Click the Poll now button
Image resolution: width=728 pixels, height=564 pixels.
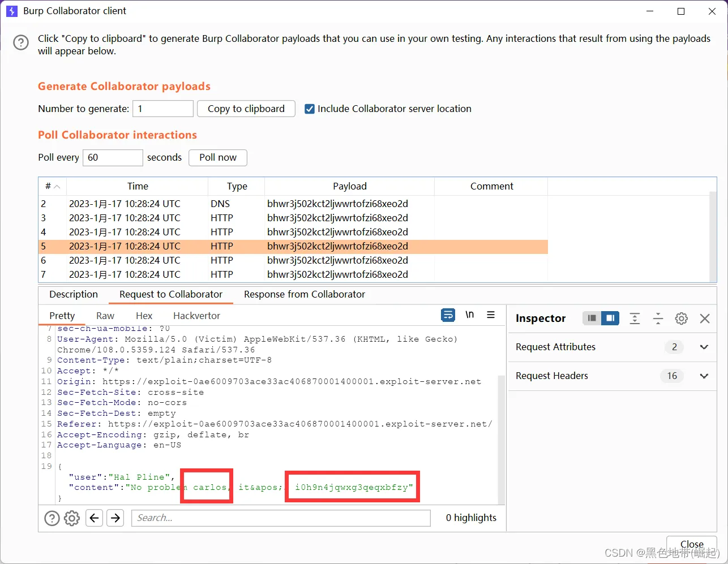[x=218, y=157]
